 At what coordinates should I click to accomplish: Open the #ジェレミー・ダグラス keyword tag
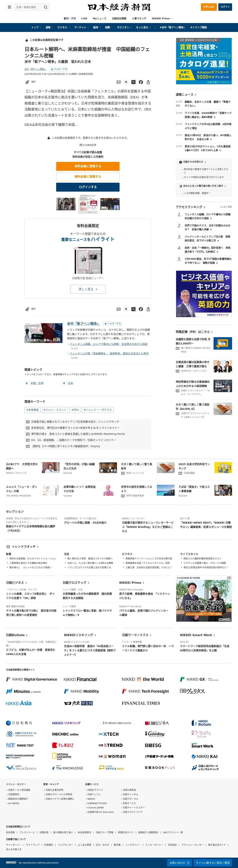tap(97, 410)
